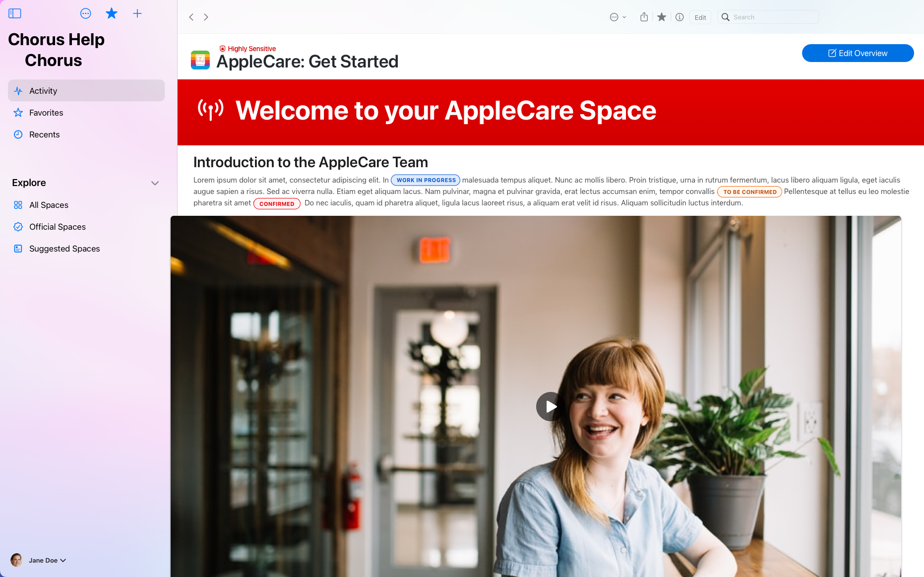Click the blue star favorites icon in sidebar
Viewport: 924px width, 577px height.
(112, 13)
